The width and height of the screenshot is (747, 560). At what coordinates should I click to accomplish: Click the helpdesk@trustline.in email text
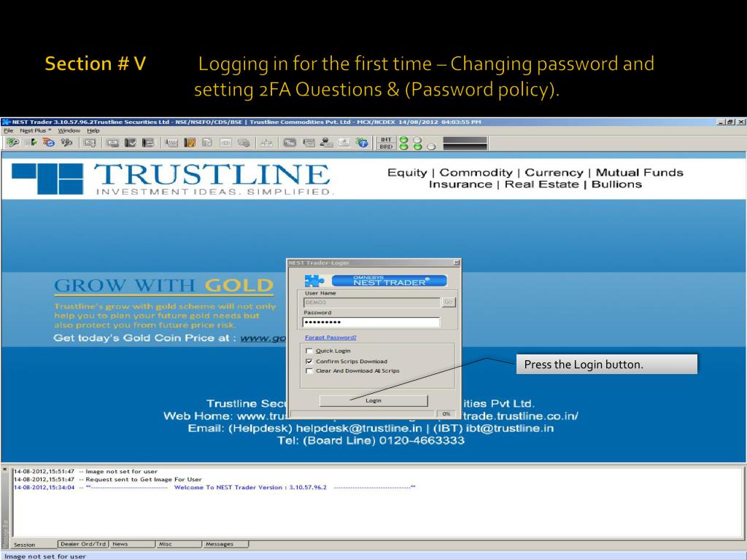pyautogui.click(x=359, y=428)
